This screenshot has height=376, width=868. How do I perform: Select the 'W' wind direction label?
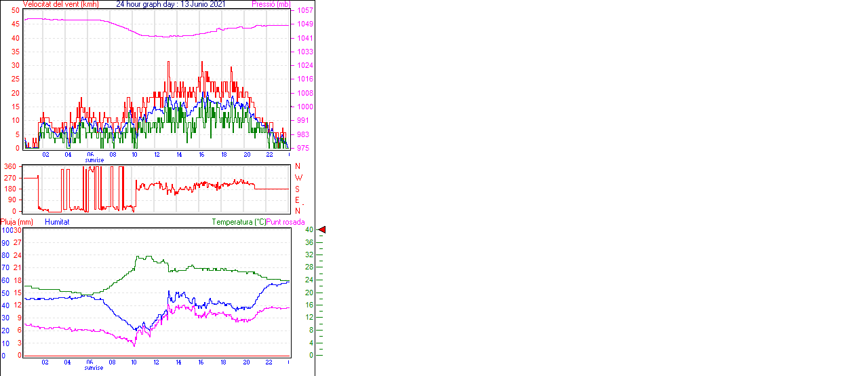pyautogui.click(x=298, y=178)
